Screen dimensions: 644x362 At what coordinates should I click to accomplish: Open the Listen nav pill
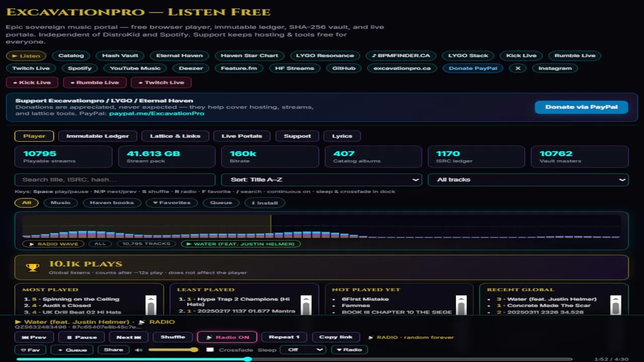tap(26, 55)
